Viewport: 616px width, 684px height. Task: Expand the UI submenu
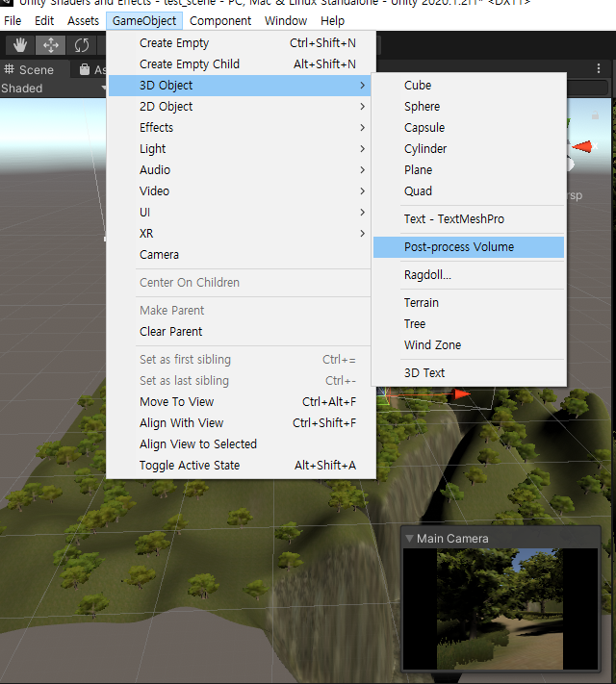pos(240,213)
